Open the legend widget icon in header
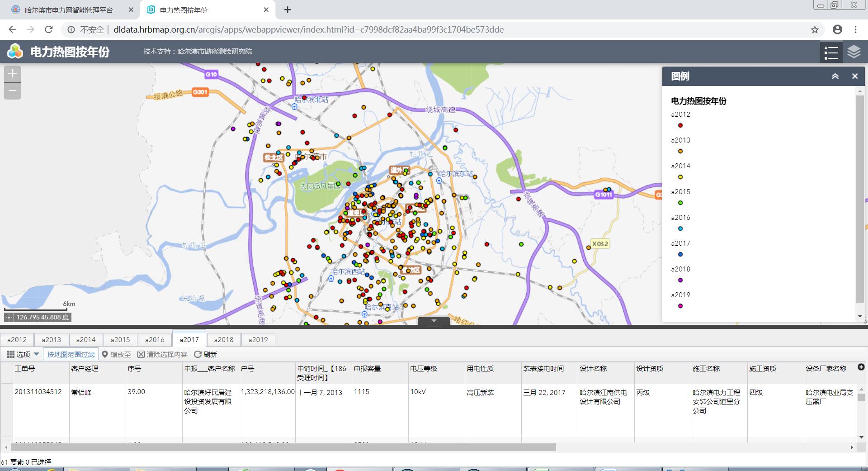This screenshot has width=868, height=471. [x=831, y=52]
